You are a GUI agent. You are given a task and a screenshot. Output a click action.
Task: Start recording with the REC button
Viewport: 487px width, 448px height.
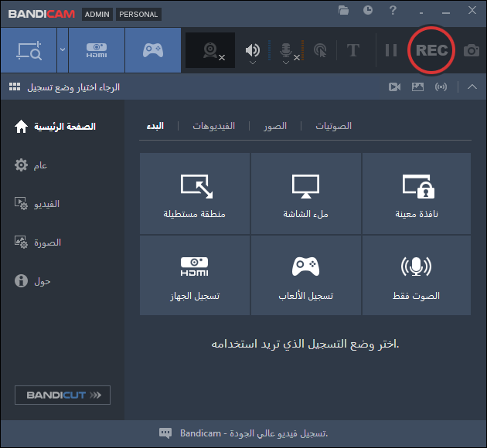click(x=431, y=50)
